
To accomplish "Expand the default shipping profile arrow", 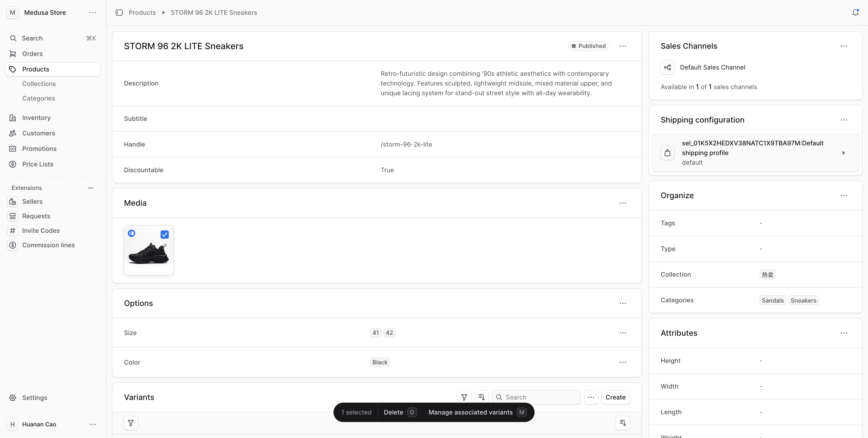I will (x=843, y=153).
